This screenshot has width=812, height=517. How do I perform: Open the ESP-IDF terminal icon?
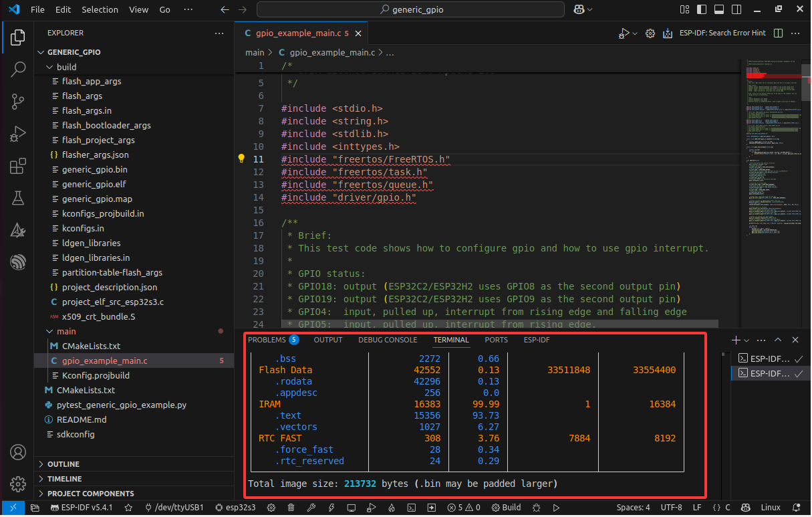click(x=412, y=508)
